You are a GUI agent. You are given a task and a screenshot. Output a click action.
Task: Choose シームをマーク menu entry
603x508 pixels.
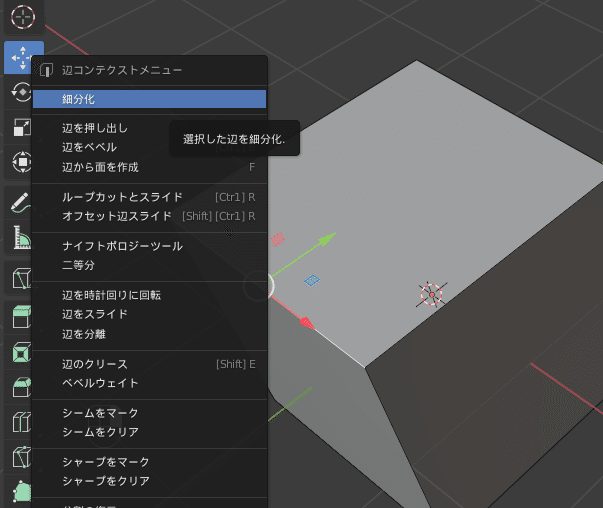[x=149, y=413]
